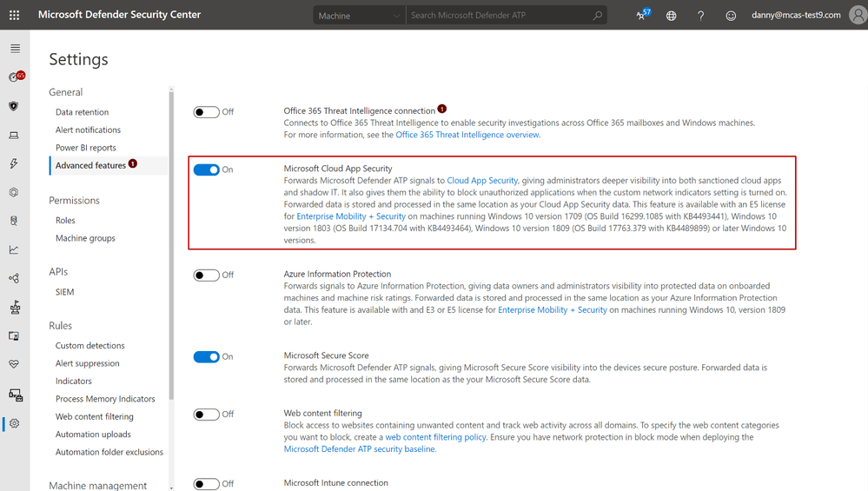Screen dimensions: 868x491
Task: Open Custom detections rules
Action: coord(90,345)
